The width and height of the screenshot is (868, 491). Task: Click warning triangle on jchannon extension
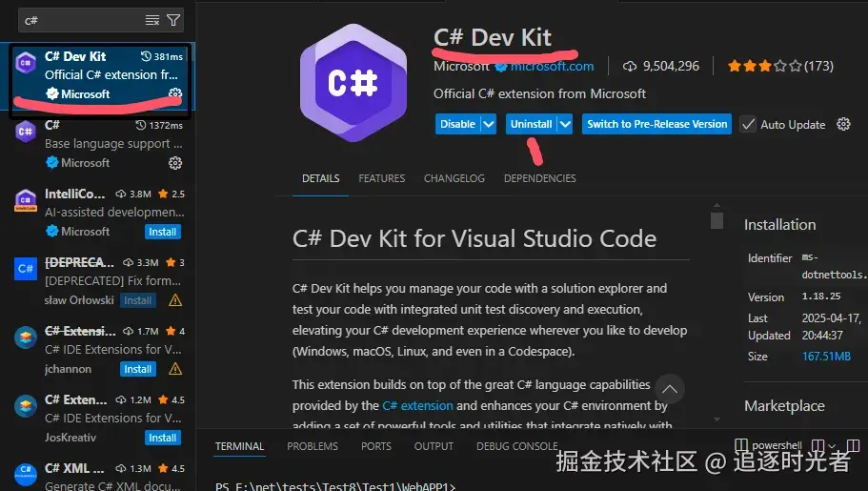click(175, 369)
